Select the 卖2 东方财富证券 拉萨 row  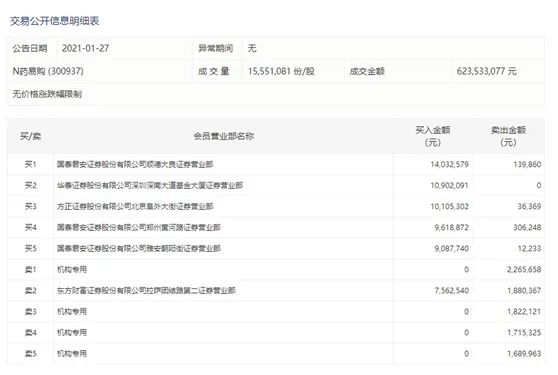tap(276, 291)
